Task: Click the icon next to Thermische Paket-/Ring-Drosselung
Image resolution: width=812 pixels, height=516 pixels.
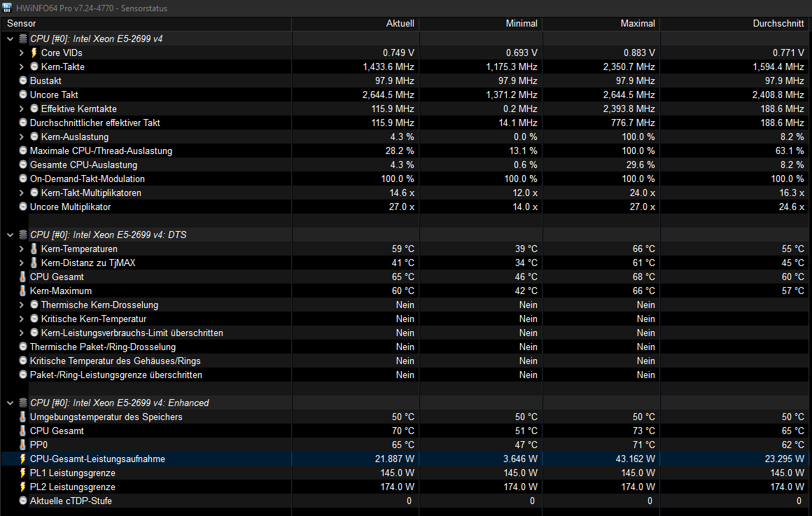Action: pyautogui.click(x=23, y=347)
